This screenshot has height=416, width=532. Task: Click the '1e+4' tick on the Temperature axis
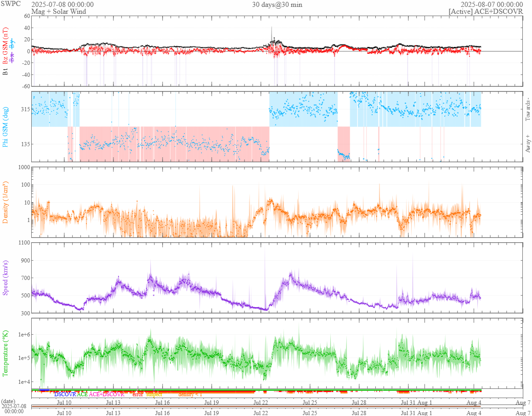pos(24,382)
